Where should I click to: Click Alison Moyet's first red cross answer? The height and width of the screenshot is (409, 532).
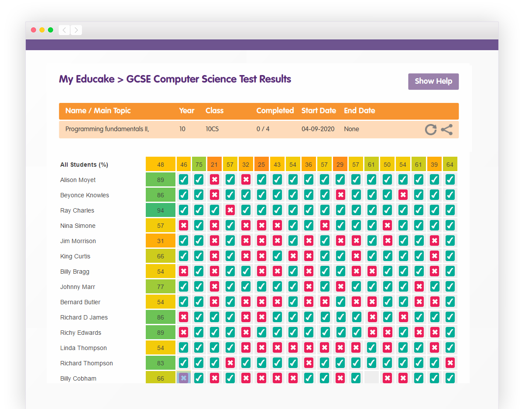pos(214,179)
